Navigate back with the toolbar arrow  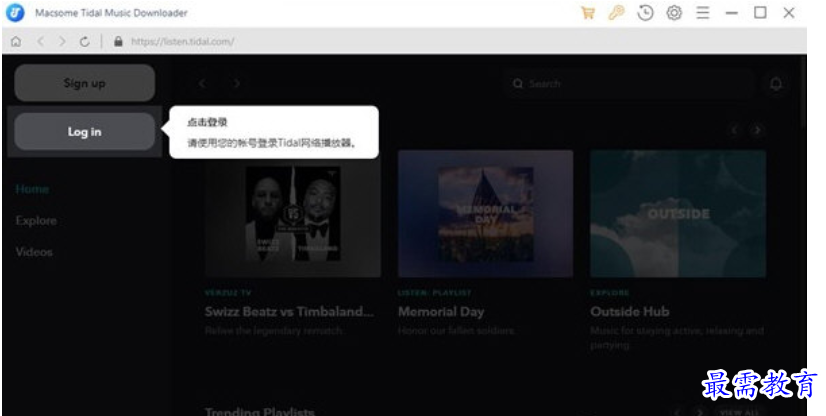click(40, 41)
